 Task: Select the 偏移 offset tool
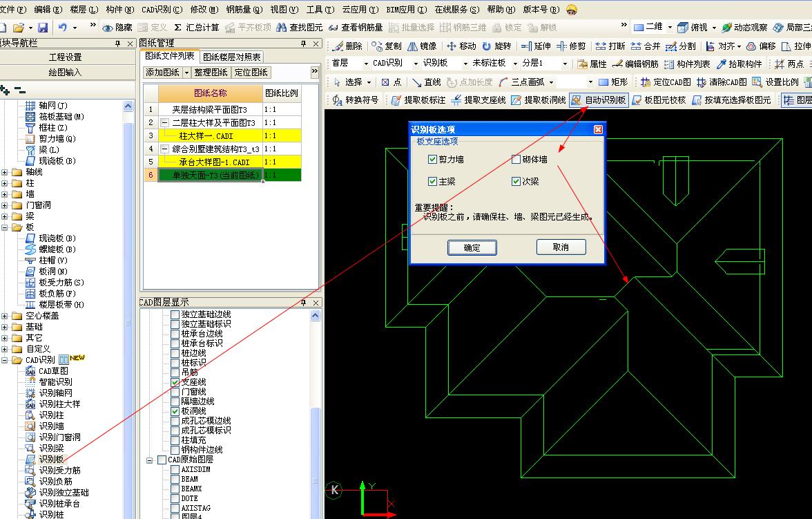[x=761, y=46]
